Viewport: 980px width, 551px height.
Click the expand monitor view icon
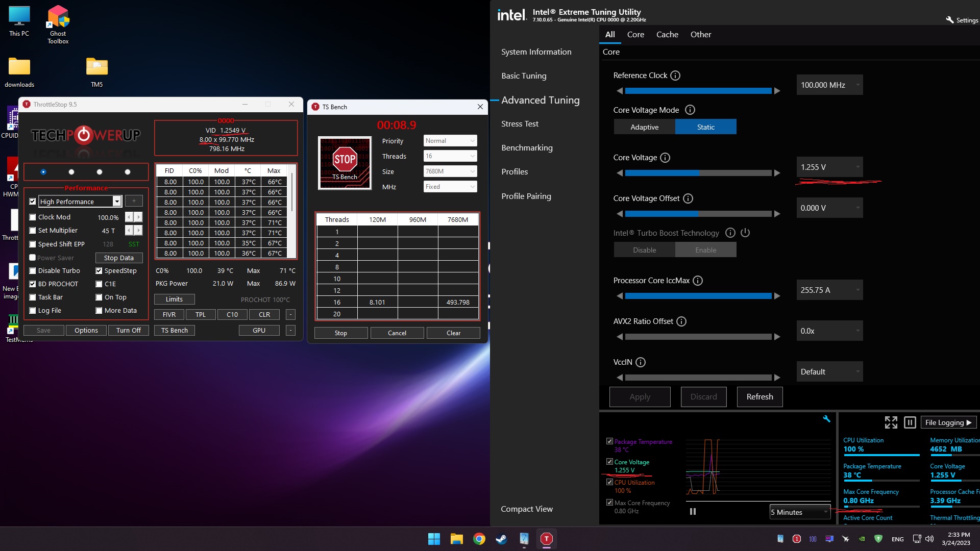pyautogui.click(x=891, y=422)
